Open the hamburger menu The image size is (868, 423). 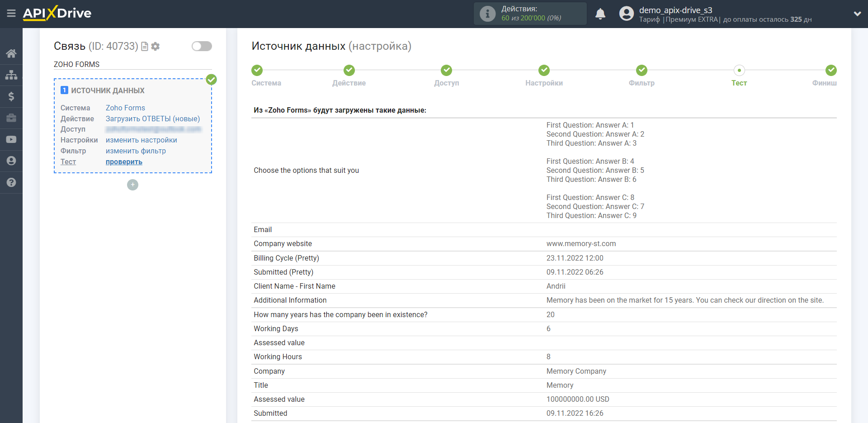pos(11,13)
